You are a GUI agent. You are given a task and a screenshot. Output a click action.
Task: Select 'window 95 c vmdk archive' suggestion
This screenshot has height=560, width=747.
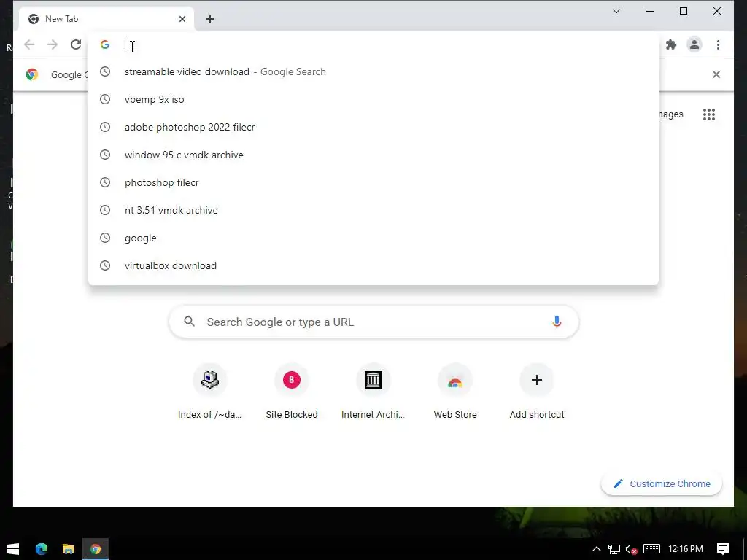coord(373,155)
